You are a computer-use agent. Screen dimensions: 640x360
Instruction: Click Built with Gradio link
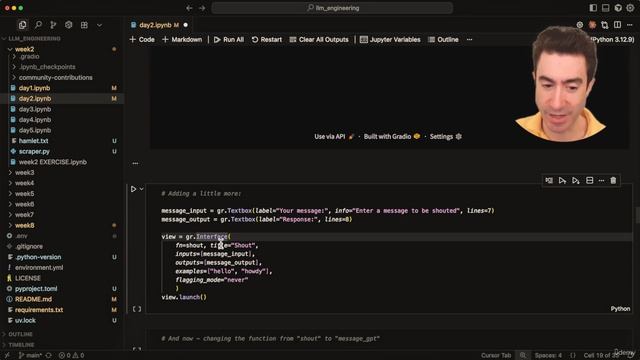pyautogui.click(x=391, y=137)
